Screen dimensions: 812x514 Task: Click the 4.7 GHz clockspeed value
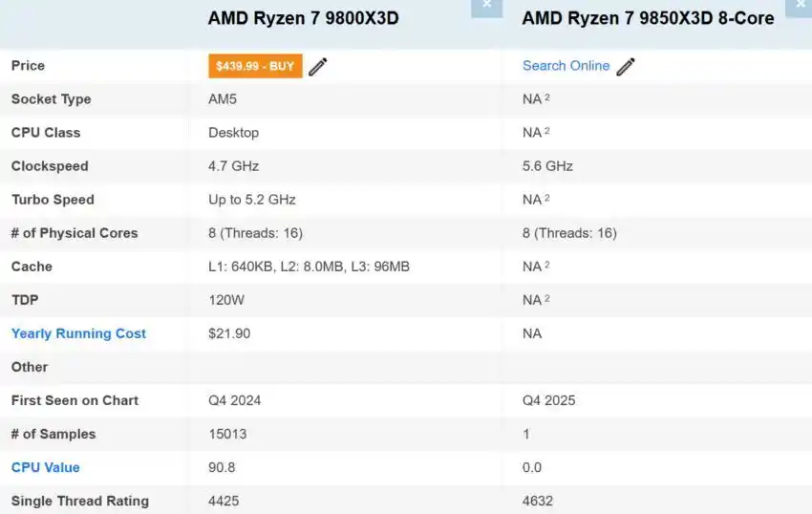click(233, 166)
